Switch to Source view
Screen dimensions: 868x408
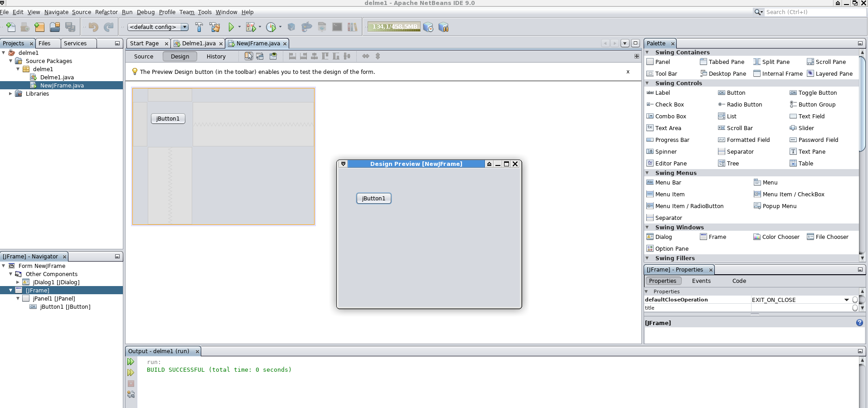[x=144, y=56]
